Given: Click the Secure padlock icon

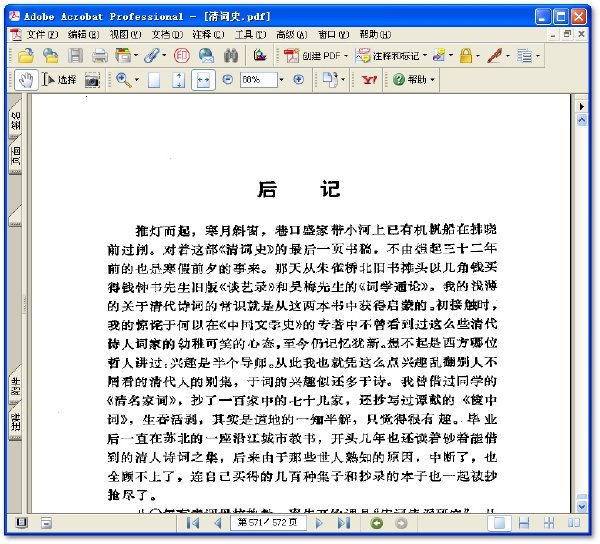Looking at the screenshot, I should point(466,56).
